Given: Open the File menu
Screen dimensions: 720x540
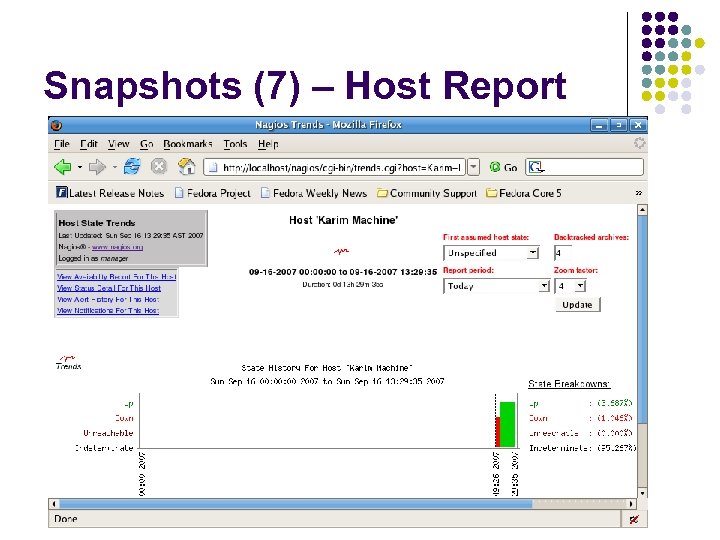Looking at the screenshot, I should [x=62, y=144].
